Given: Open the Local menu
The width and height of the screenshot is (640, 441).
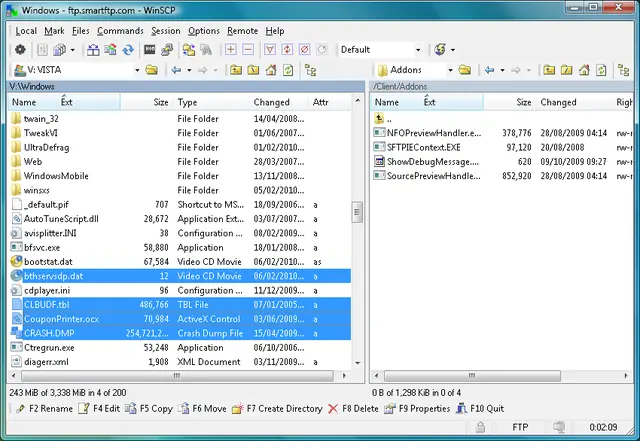Looking at the screenshot, I should (x=26, y=31).
